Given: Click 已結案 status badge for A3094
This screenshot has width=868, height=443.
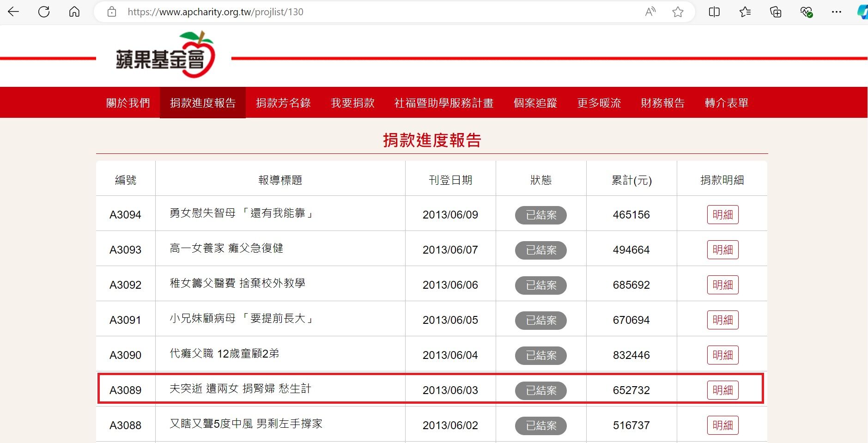Looking at the screenshot, I should [x=541, y=215].
